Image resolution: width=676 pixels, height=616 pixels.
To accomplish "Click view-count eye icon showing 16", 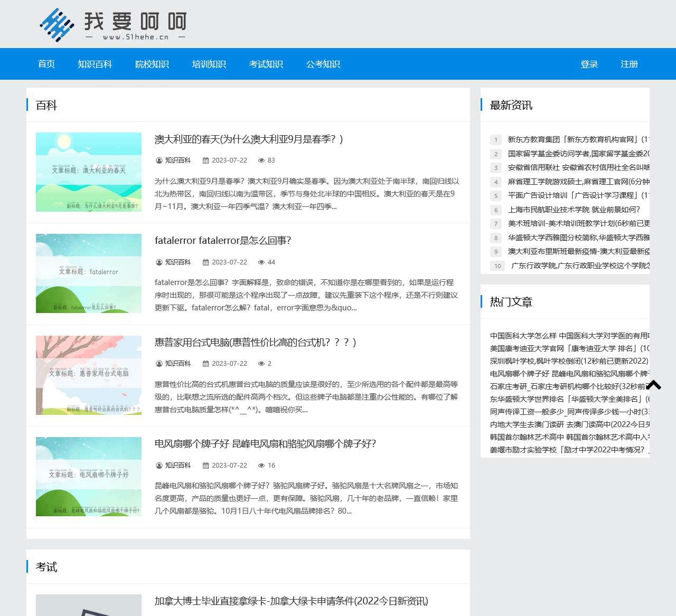I will pos(261,466).
